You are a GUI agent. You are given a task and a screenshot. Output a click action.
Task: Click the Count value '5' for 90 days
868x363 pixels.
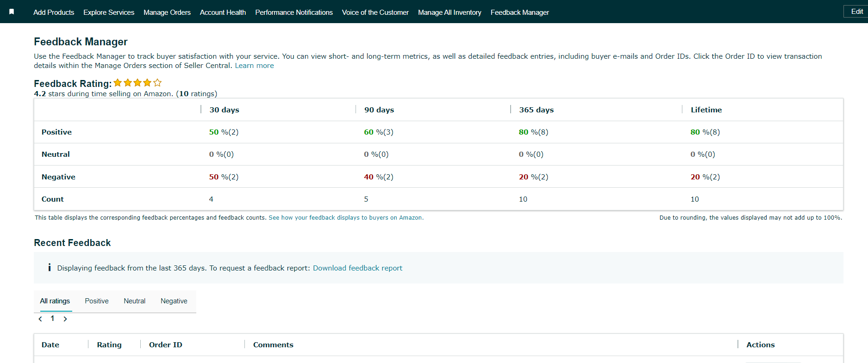[x=366, y=199]
